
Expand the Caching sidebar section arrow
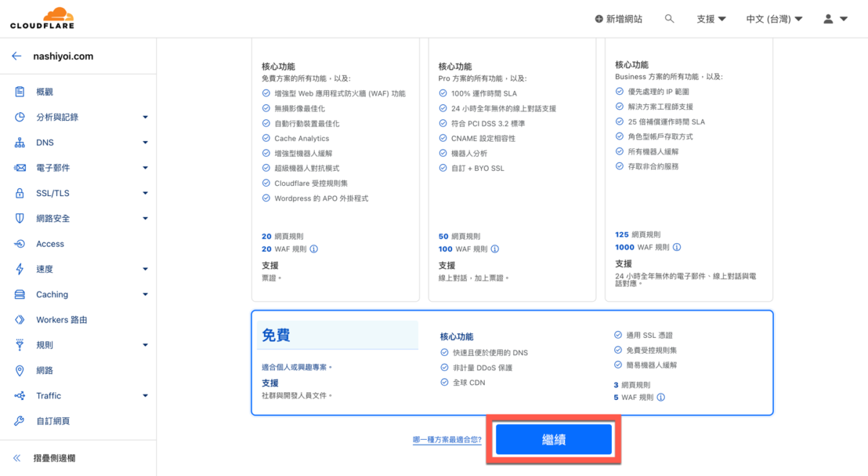tap(145, 294)
